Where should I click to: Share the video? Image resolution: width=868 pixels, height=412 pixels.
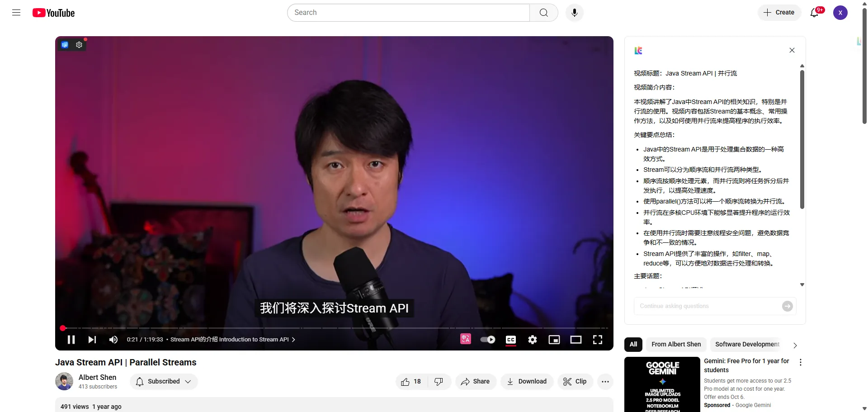pyautogui.click(x=476, y=382)
